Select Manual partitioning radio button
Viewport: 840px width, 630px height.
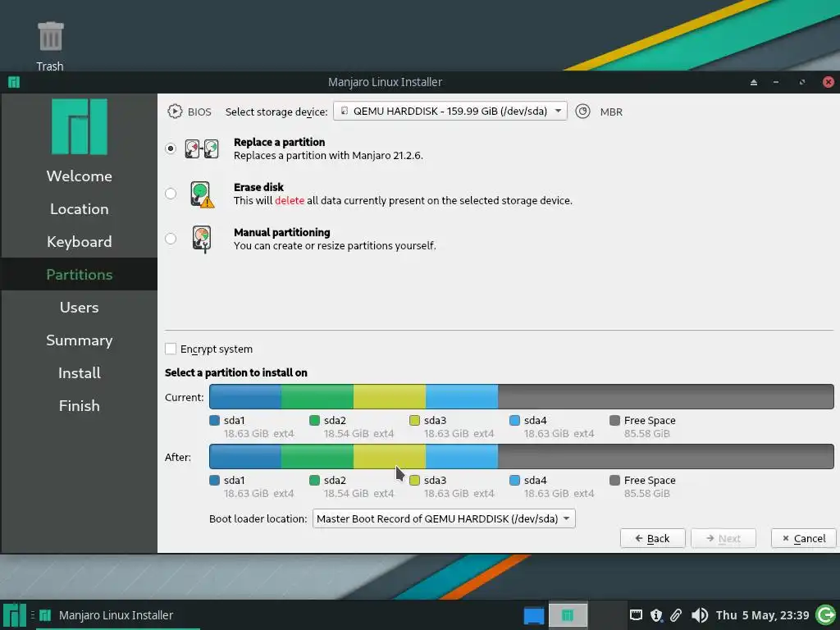coord(171,239)
